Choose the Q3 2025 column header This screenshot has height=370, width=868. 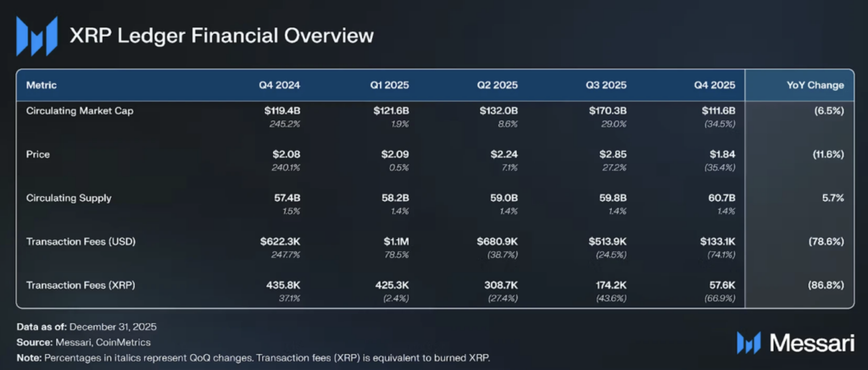(606, 86)
